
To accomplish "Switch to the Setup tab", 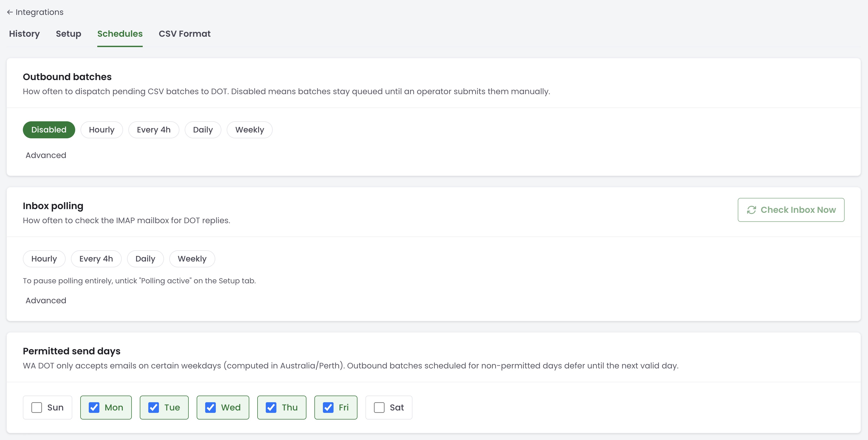I will (x=68, y=34).
